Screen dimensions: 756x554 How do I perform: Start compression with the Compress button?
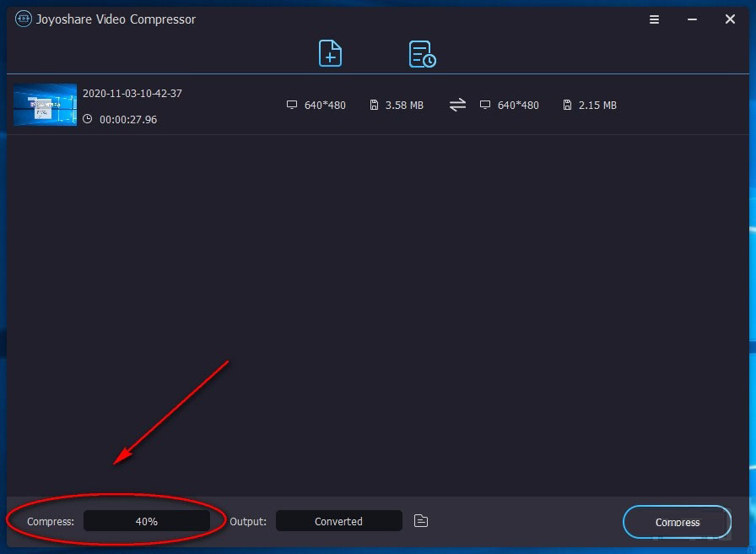[677, 521]
